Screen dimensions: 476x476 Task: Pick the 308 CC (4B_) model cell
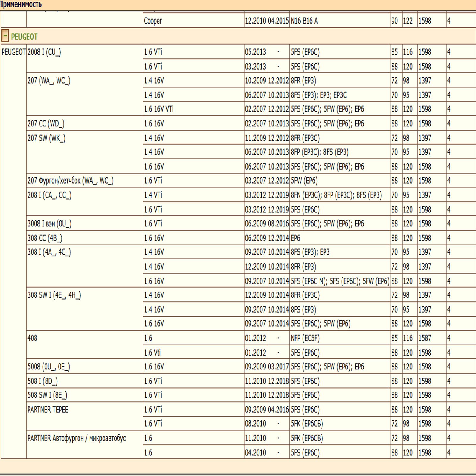click(x=45, y=238)
